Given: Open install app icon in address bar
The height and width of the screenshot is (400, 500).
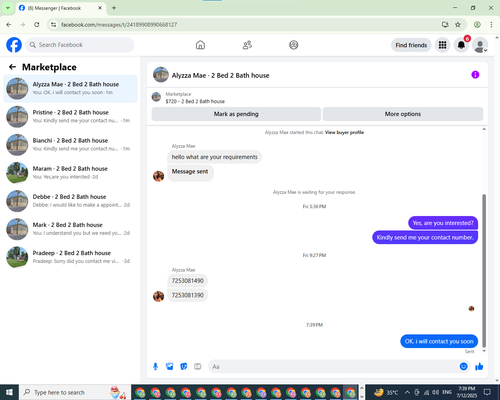Looking at the screenshot, I should [445, 25].
